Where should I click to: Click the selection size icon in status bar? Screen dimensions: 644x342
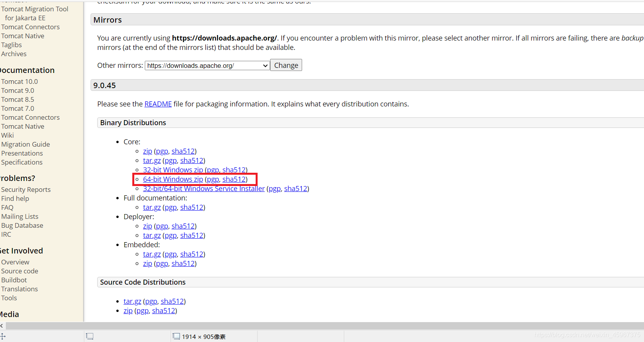tap(90, 336)
